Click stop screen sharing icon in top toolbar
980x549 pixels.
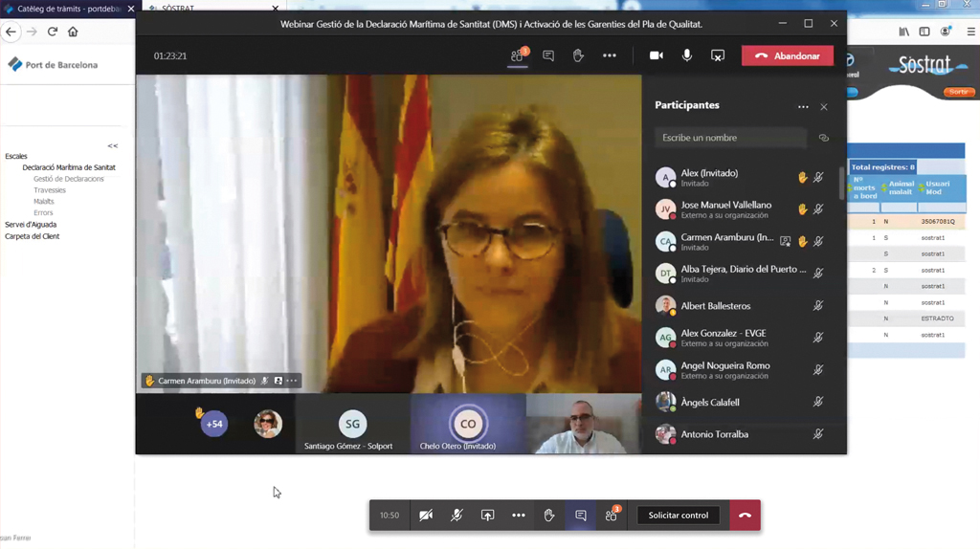click(718, 56)
